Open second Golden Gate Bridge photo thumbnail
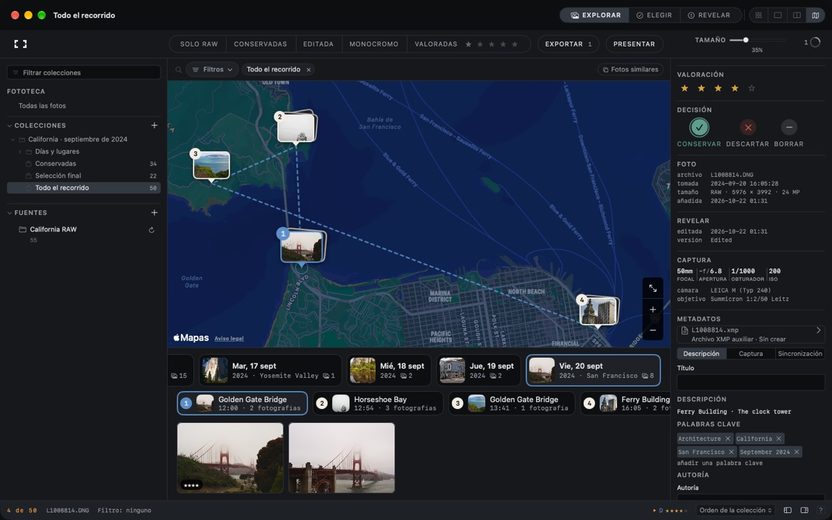Viewport: 832px width, 520px height. 342,458
